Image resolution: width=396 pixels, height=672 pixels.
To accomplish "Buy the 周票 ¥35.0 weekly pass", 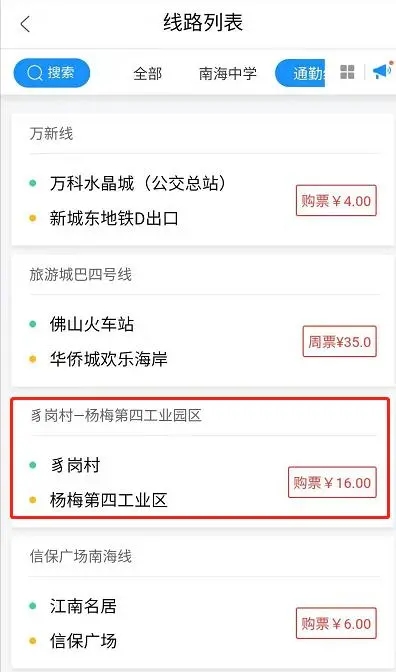I will tap(339, 342).
